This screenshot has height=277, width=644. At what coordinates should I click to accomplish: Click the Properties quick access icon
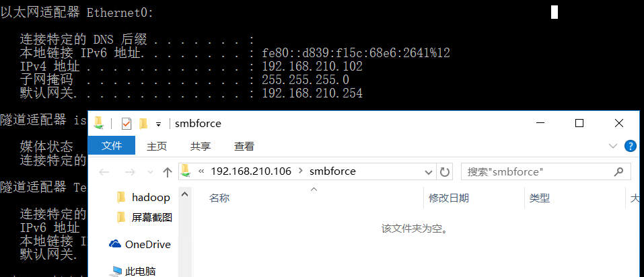[x=126, y=124]
